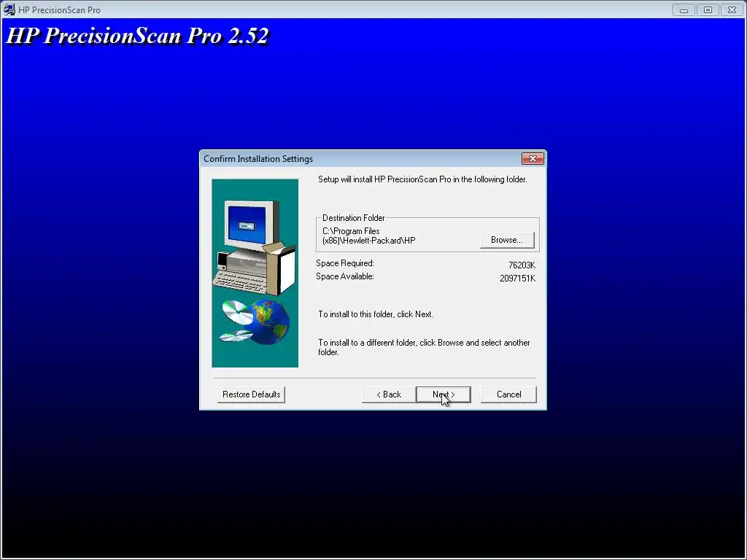This screenshot has height=560, width=747.
Task: Select the 76203K space required value
Action: (x=522, y=265)
